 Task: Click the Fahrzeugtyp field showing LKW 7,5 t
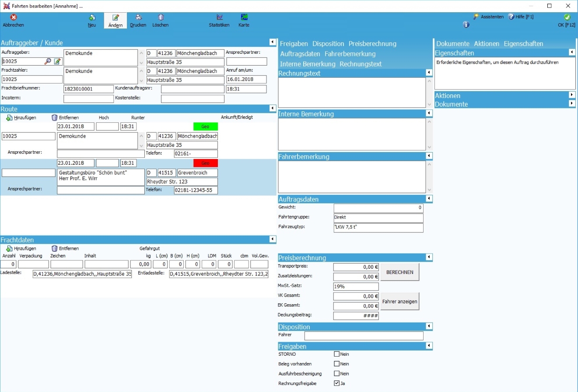(x=378, y=228)
